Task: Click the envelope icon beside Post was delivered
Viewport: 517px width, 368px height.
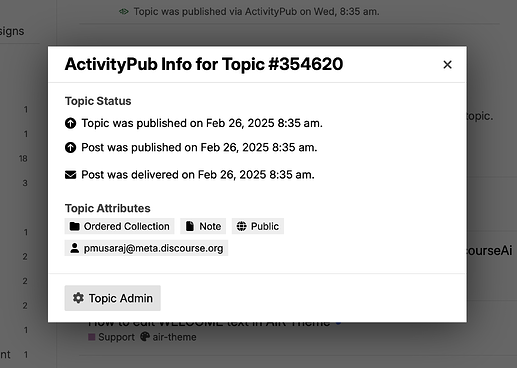Action: tap(70, 175)
